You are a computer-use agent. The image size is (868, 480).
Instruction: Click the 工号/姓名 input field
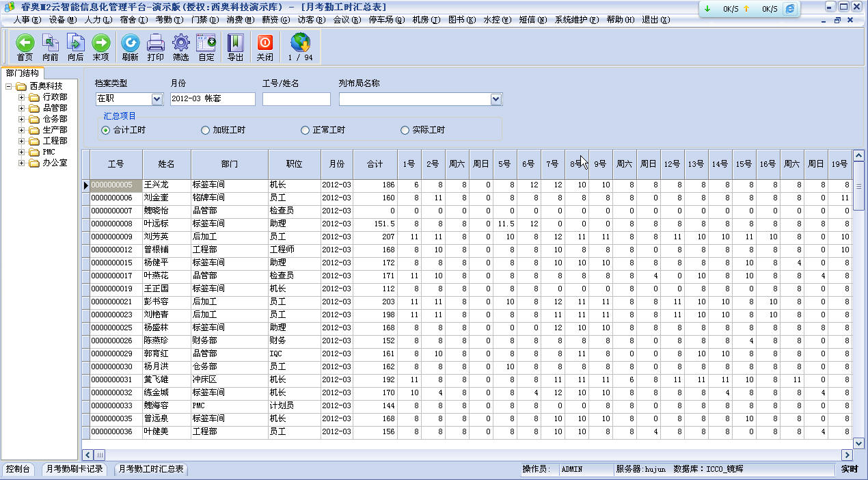tap(296, 99)
